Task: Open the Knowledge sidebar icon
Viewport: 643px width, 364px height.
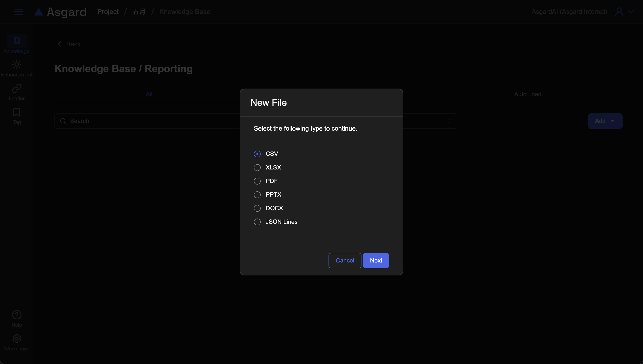Action: pos(17,41)
